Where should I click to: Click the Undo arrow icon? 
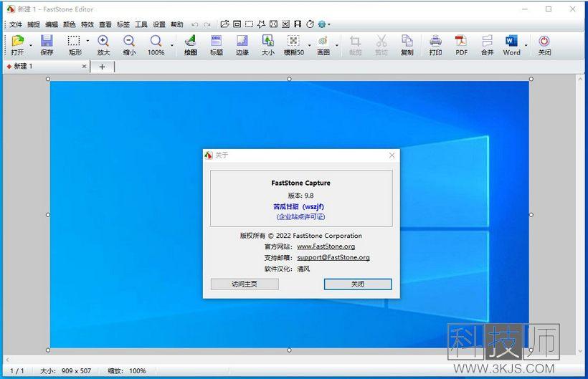pyautogui.click(x=194, y=24)
